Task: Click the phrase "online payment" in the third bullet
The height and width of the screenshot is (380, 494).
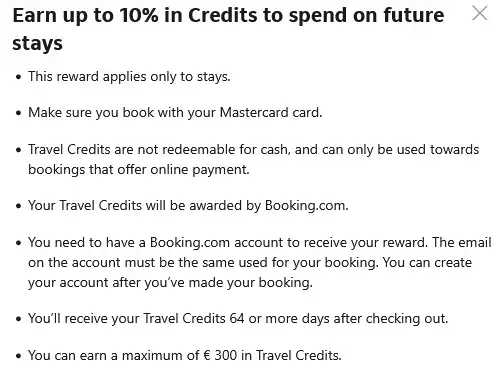Action: tap(200, 170)
